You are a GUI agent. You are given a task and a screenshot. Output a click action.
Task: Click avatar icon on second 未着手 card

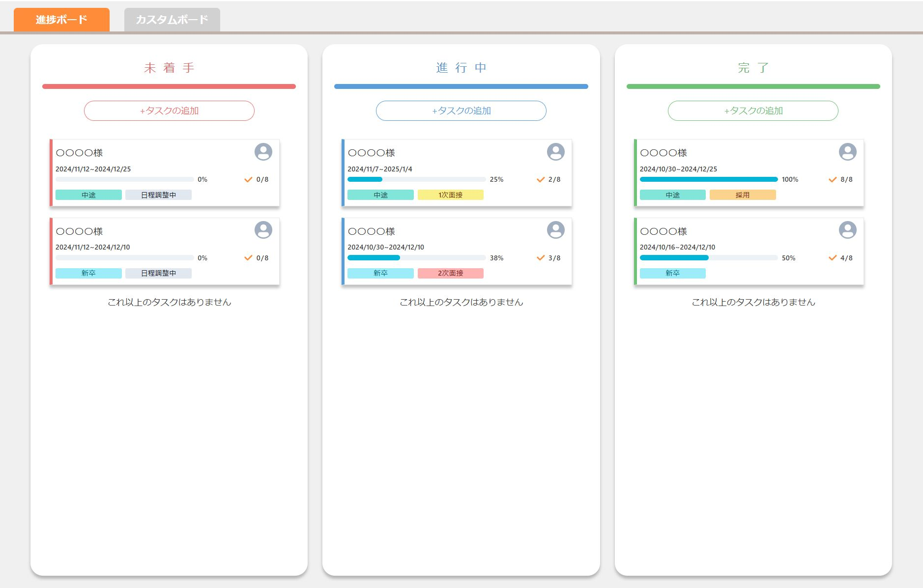pos(263,230)
